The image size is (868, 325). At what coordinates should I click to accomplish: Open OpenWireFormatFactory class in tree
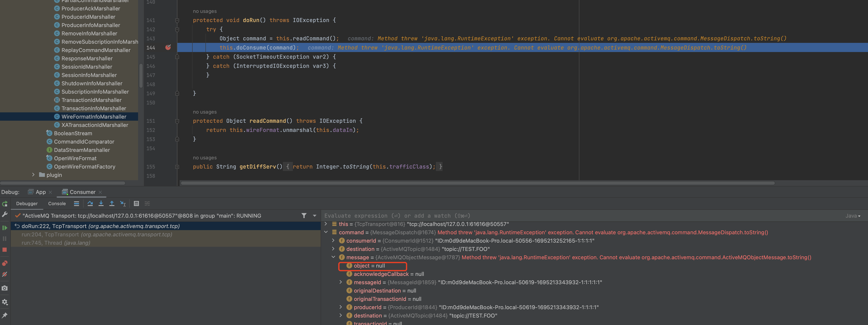(x=85, y=166)
